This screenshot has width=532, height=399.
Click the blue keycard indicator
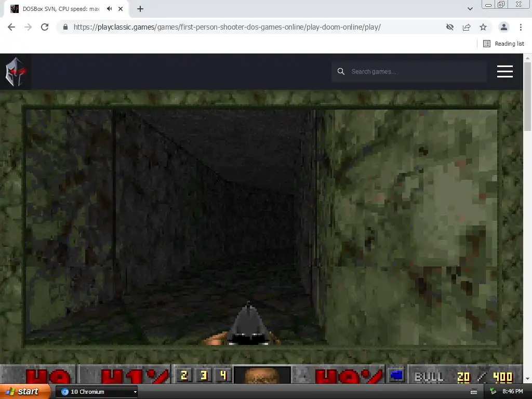tap(396, 375)
